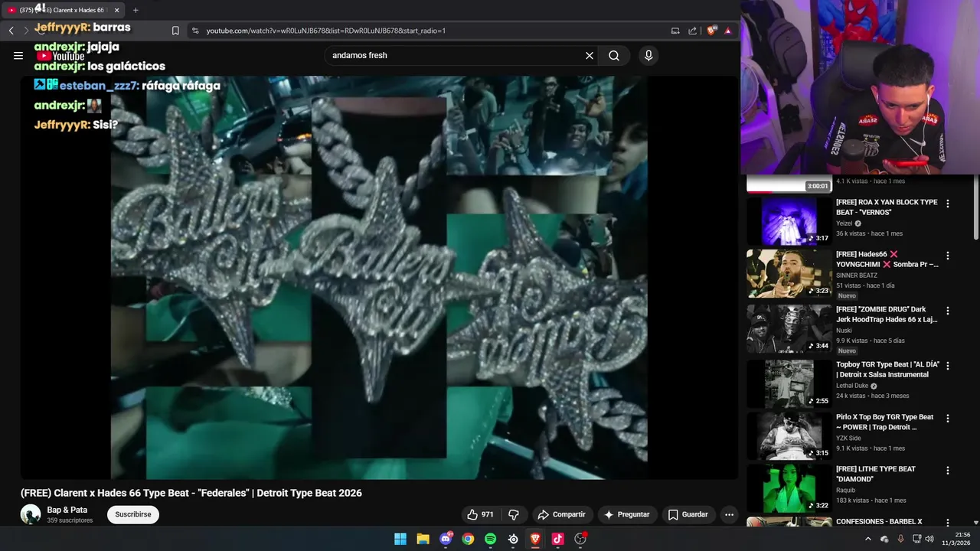Open the Bap & Pata channel name
The height and width of the screenshot is (551, 980).
[x=67, y=510]
